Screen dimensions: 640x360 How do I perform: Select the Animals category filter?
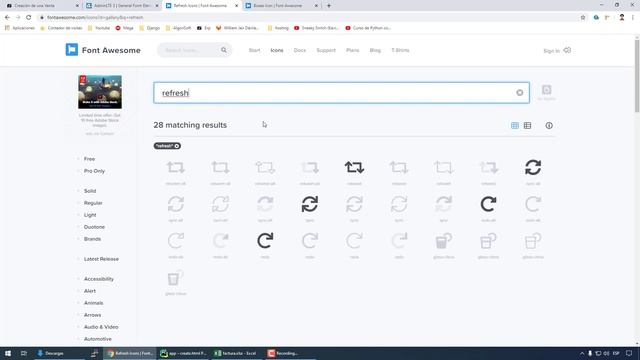pyautogui.click(x=93, y=303)
